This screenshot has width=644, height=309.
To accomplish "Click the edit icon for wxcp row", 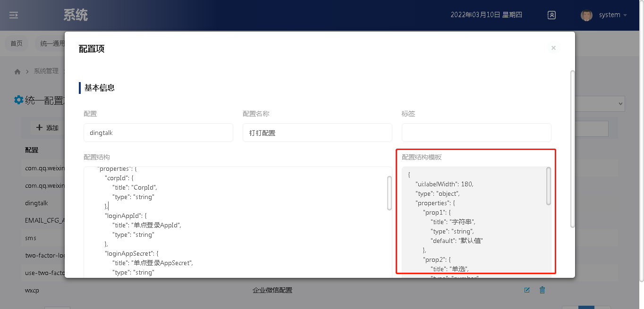I will pos(527,290).
